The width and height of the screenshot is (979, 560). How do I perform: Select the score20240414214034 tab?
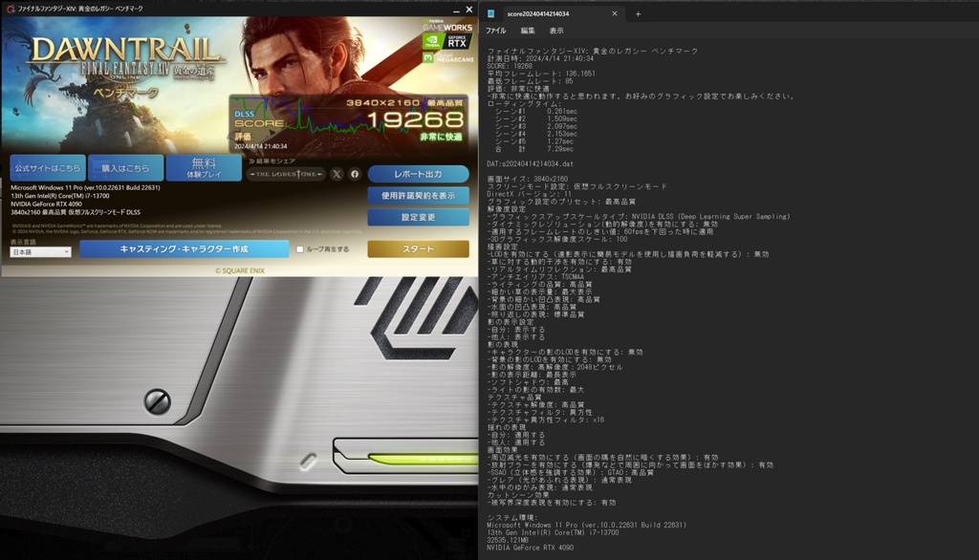pyautogui.click(x=538, y=13)
